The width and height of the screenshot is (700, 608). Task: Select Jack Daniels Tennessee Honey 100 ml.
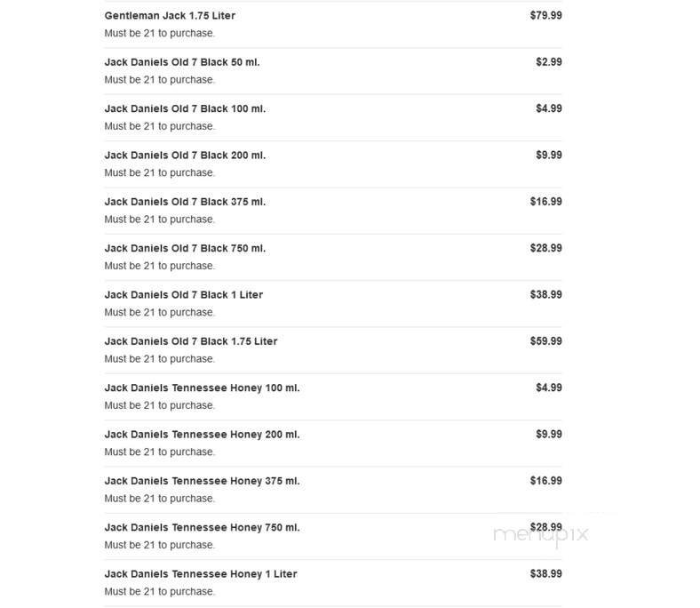pyautogui.click(x=202, y=388)
